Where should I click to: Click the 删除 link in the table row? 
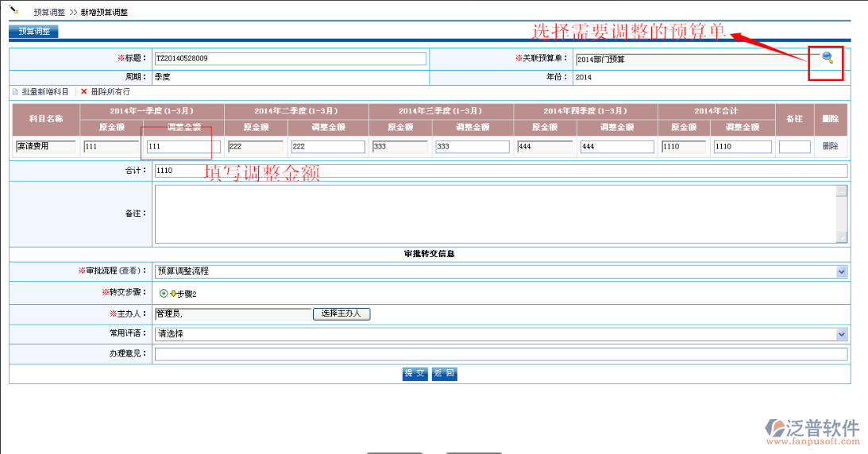click(x=830, y=147)
